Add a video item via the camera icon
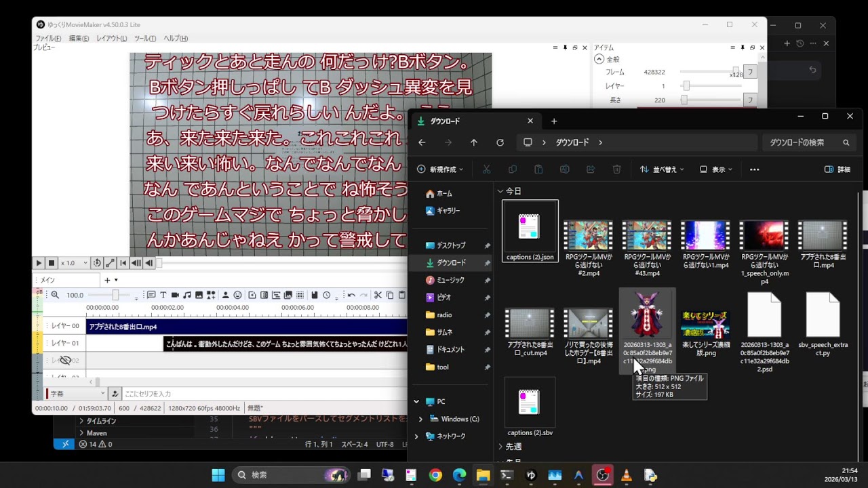Screen dimensions: 868x488 point(175,295)
